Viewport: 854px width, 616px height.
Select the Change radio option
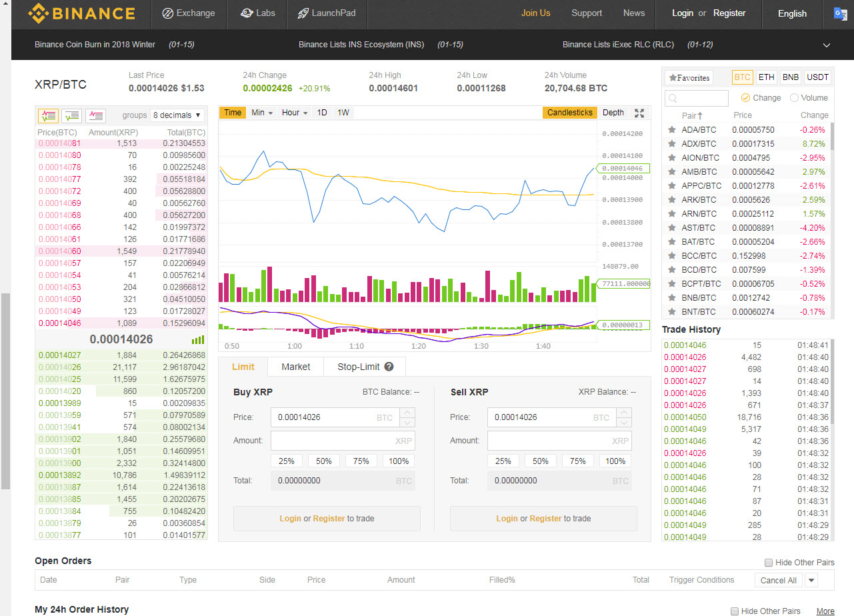pyautogui.click(x=745, y=97)
